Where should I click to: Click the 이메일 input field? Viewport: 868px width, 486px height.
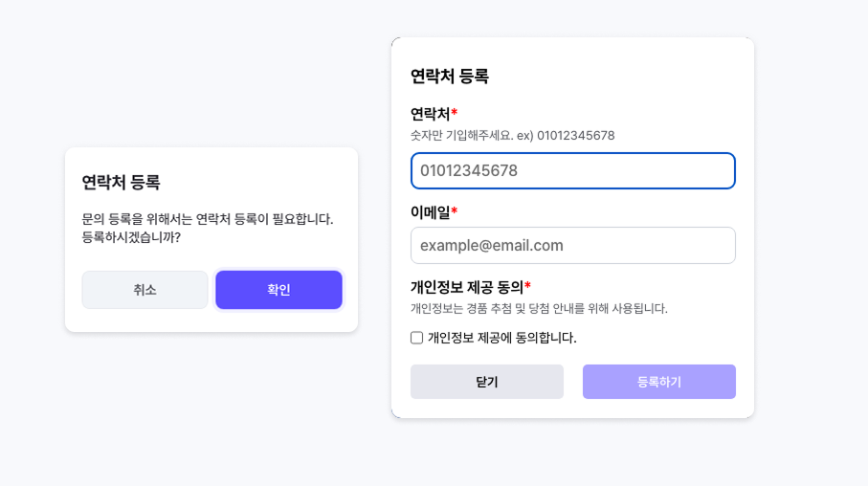(x=572, y=246)
